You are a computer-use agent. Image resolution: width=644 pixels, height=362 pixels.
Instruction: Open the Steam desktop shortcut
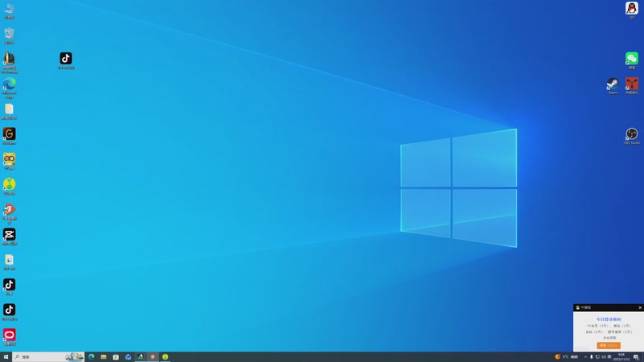613,86
